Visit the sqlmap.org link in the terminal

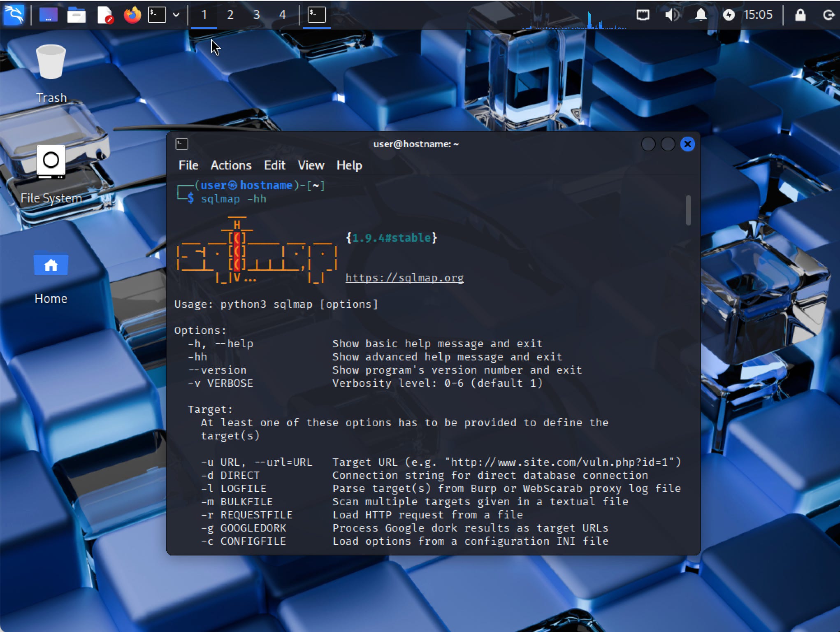point(405,277)
